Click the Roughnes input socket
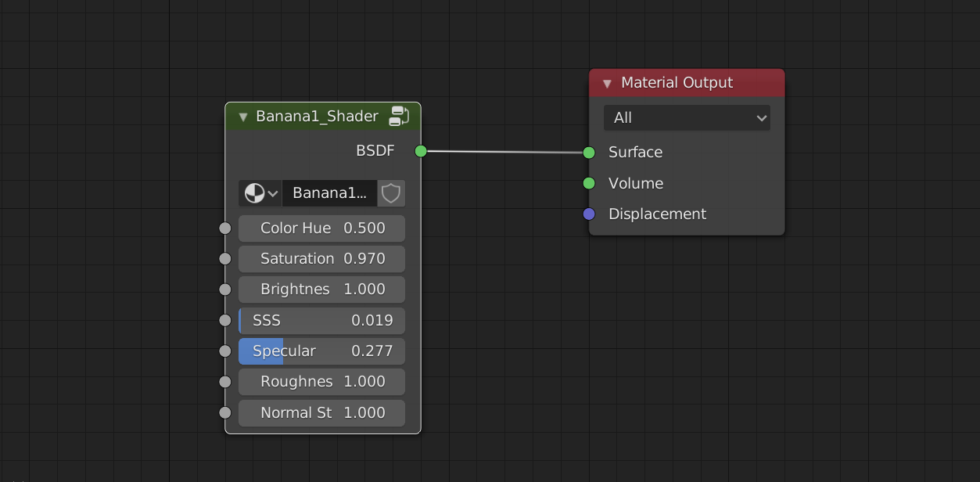 coord(225,382)
